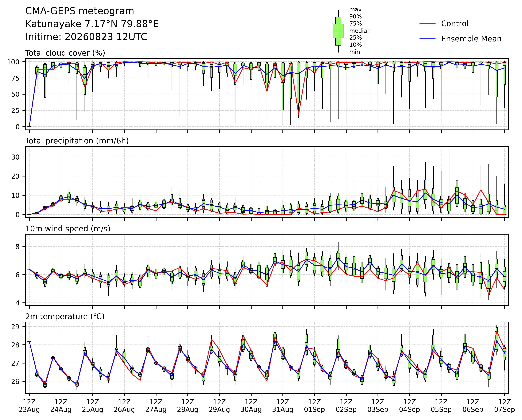Click the 12Z 23Aug axis tick label
This screenshot has width=522, height=420.
pyautogui.click(x=29, y=406)
